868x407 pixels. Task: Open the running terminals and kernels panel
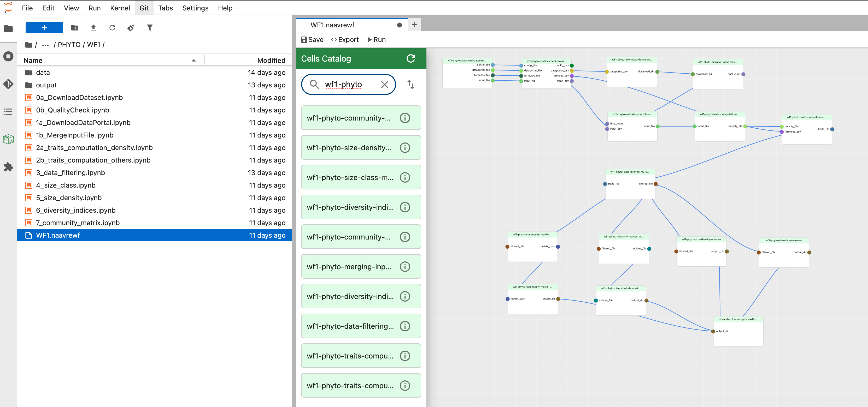[8, 56]
